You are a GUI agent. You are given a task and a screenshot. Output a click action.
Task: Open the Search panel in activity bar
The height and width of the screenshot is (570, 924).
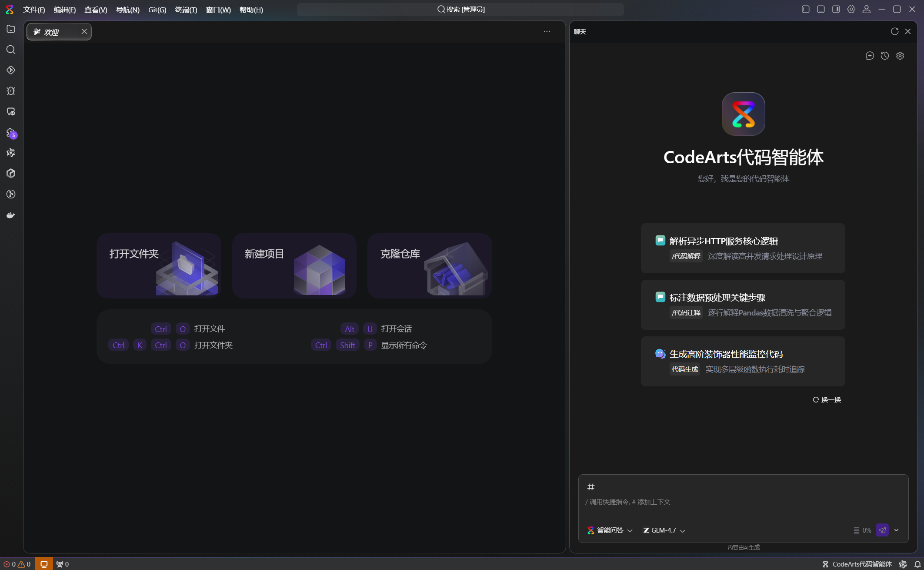pyautogui.click(x=11, y=50)
